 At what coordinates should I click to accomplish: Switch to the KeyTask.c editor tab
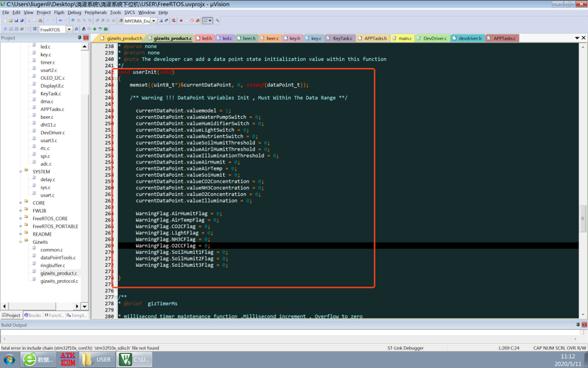pyautogui.click(x=340, y=38)
